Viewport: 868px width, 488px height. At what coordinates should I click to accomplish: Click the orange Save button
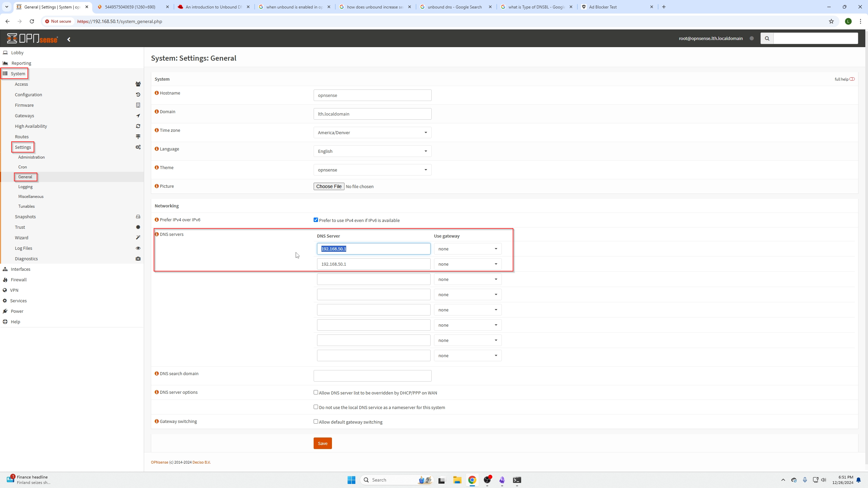322,443
